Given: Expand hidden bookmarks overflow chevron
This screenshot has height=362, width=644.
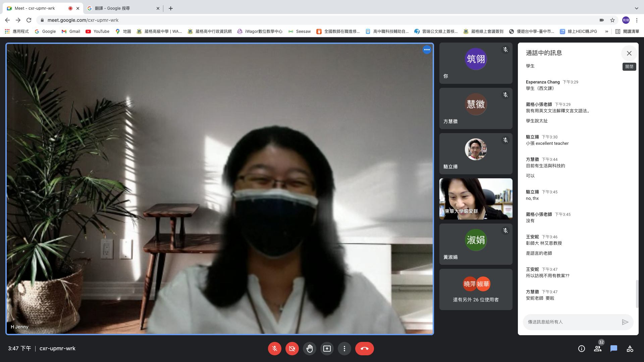Looking at the screenshot, I should pos(606,32).
